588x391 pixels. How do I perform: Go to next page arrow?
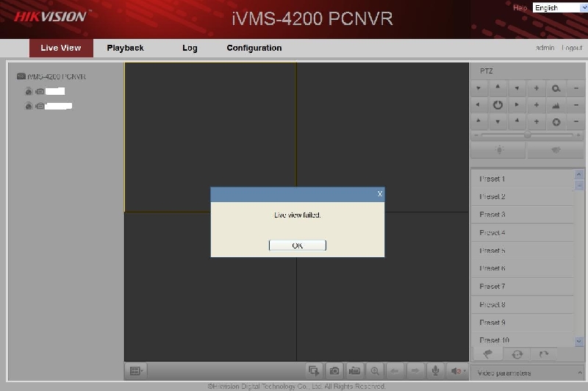point(415,371)
